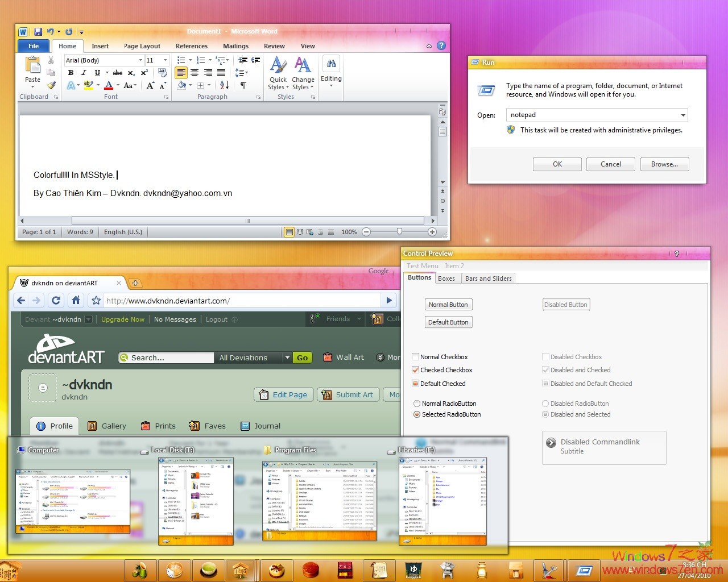Click Browse in the Run dialog
The width and height of the screenshot is (728, 582).
coord(664,164)
